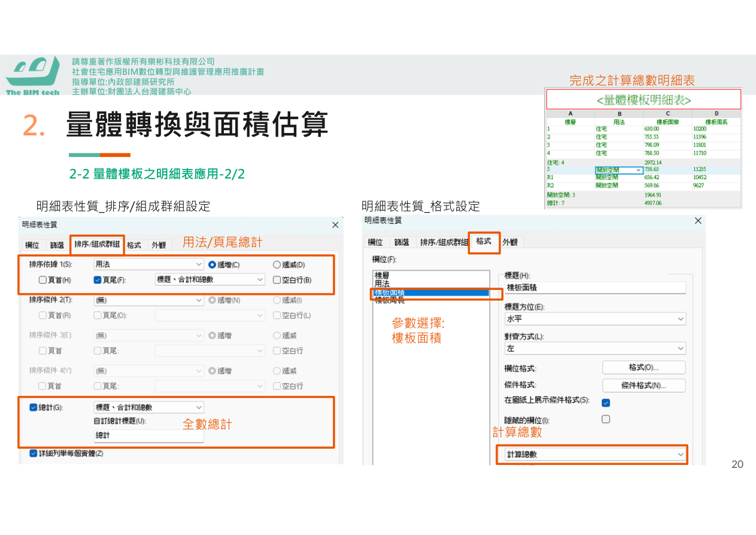Click the 樓板面積 header cell in schedule
The image size is (756, 535).
point(668,122)
